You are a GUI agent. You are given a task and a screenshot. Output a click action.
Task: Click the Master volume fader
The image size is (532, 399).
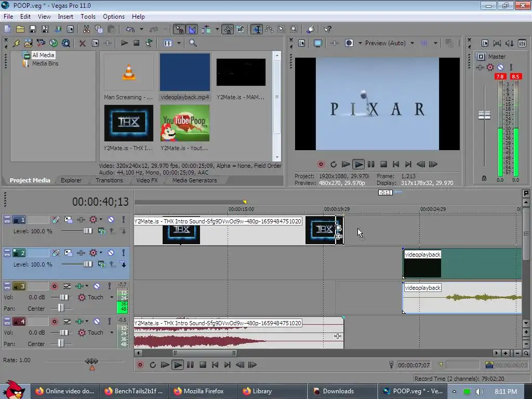(x=484, y=115)
